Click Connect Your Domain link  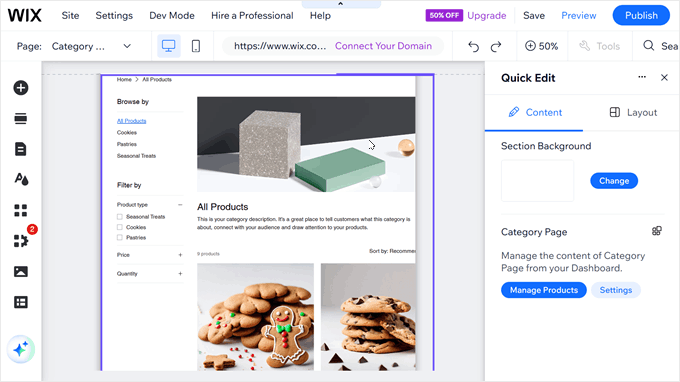coord(383,46)
